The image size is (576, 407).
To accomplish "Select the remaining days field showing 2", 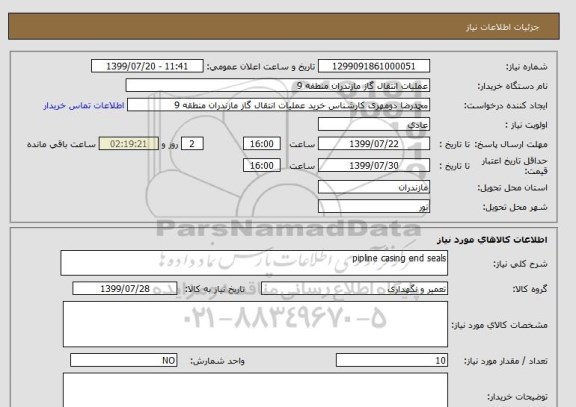I will [192, 144].
